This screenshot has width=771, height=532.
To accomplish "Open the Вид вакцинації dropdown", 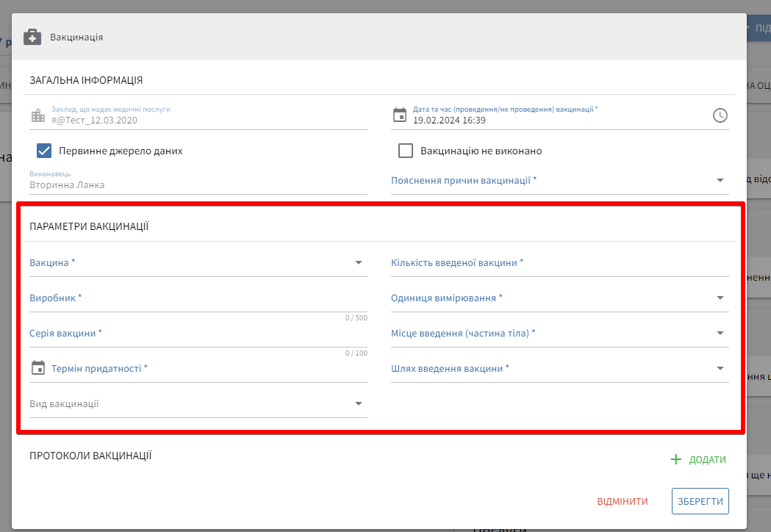I will (358, 403).
